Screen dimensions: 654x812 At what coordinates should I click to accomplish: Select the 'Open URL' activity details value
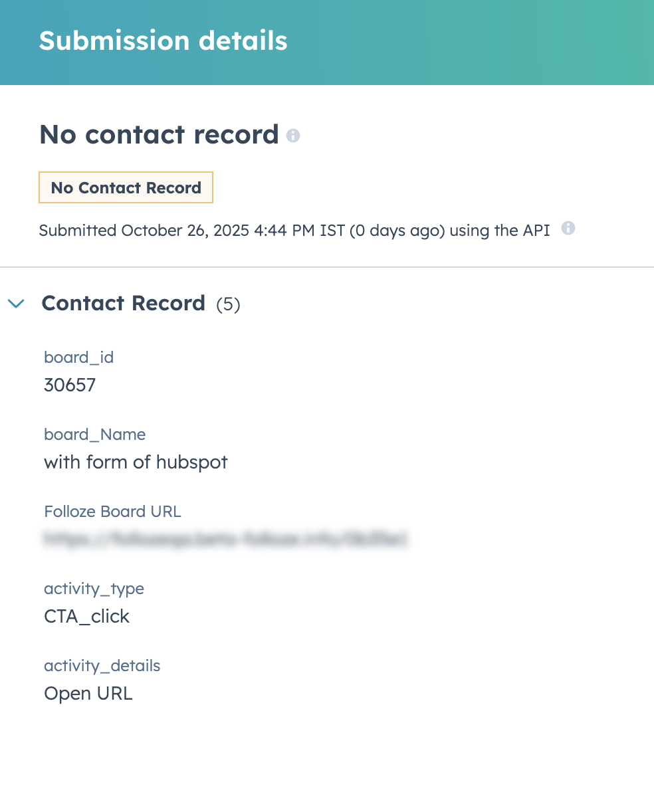pos(88,694)
